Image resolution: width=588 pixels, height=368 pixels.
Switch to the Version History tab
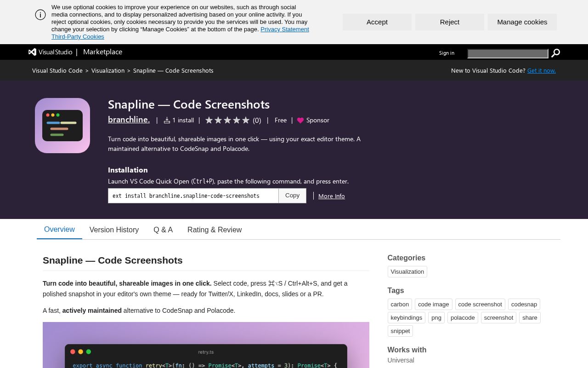114,230
